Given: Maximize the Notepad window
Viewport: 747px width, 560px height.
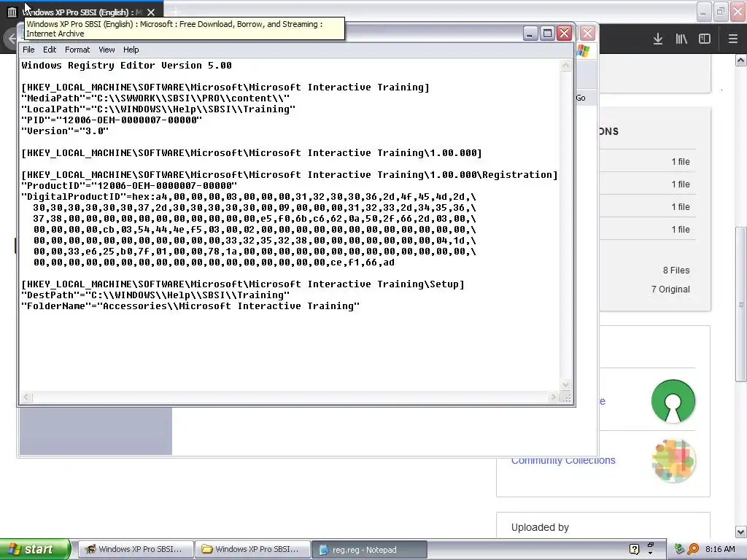Looking at the screenshot, I should 547,34.
